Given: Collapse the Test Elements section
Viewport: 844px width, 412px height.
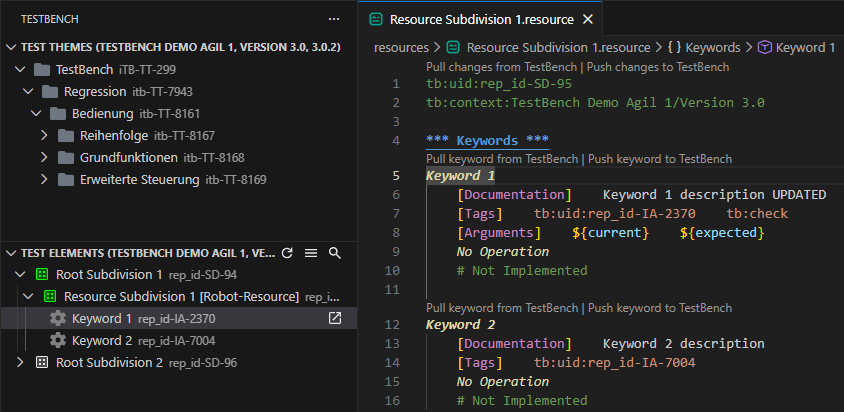Looking at the screenshot, I should [11, 253].
